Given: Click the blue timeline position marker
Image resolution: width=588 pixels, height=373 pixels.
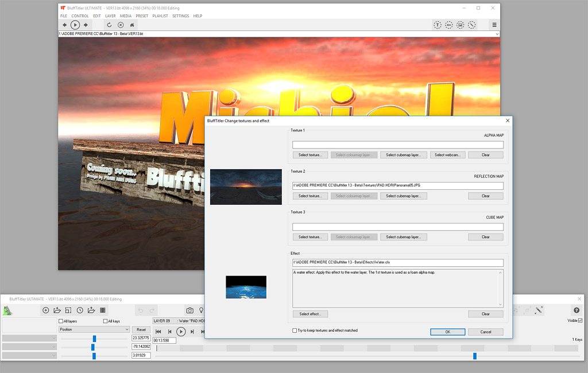Looking at the screenshot, I should [x=475, y=356].
